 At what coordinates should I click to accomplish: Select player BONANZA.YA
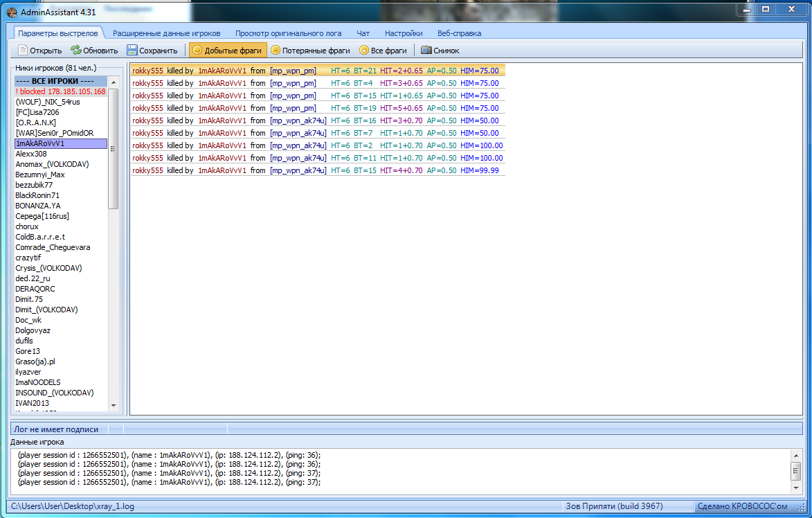coord(61,206)
